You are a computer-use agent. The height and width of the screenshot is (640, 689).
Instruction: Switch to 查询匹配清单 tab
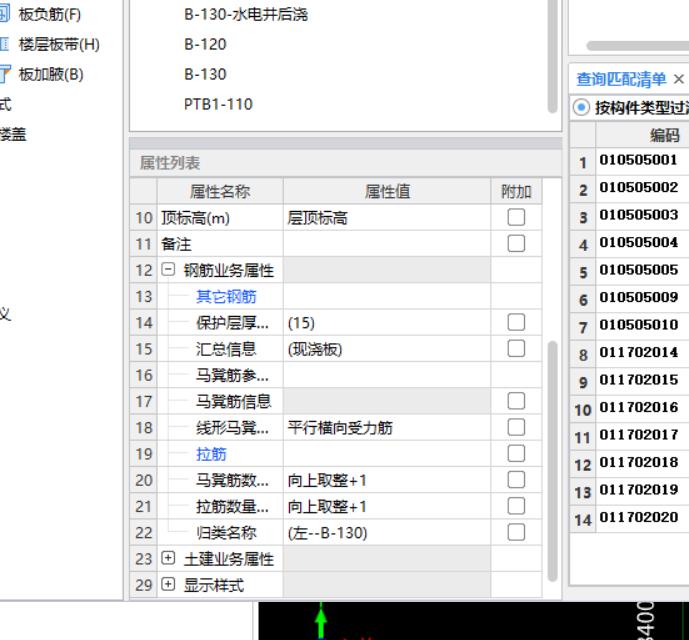621,80
